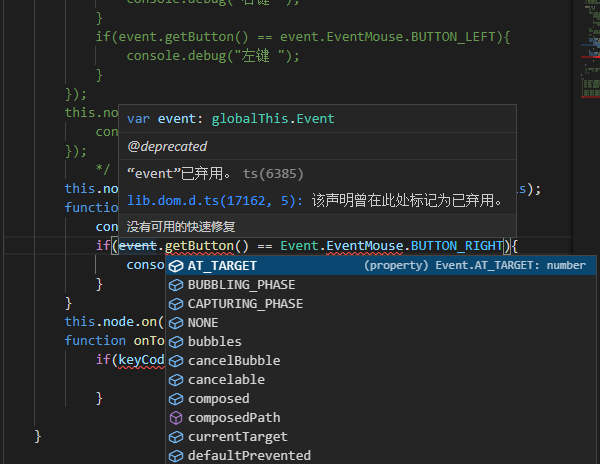This screenshot has width=600, height=464.
Task: Click the property icon beside defaultPrevented
Action: pos(176,456)
